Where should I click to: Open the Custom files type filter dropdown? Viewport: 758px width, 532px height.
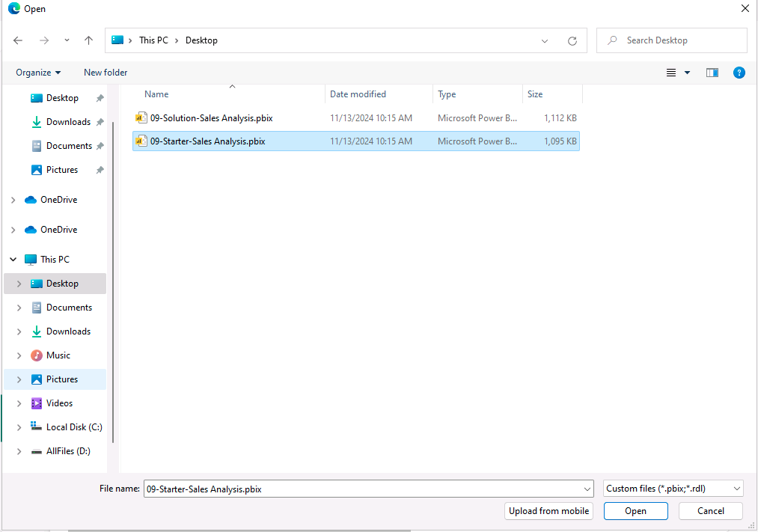pos(673,489)
